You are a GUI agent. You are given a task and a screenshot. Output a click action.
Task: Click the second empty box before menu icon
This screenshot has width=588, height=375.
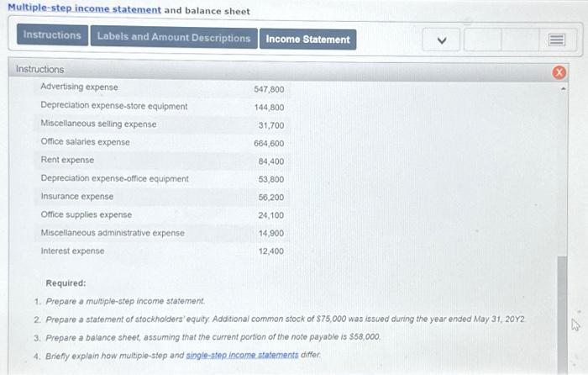(x=520, y=40)
